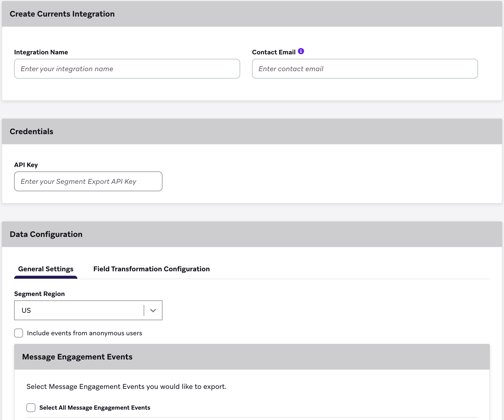The height and width of the screenshot is (420, 504).
Task: Select the General Settings tab
Action: click(46, 269)
